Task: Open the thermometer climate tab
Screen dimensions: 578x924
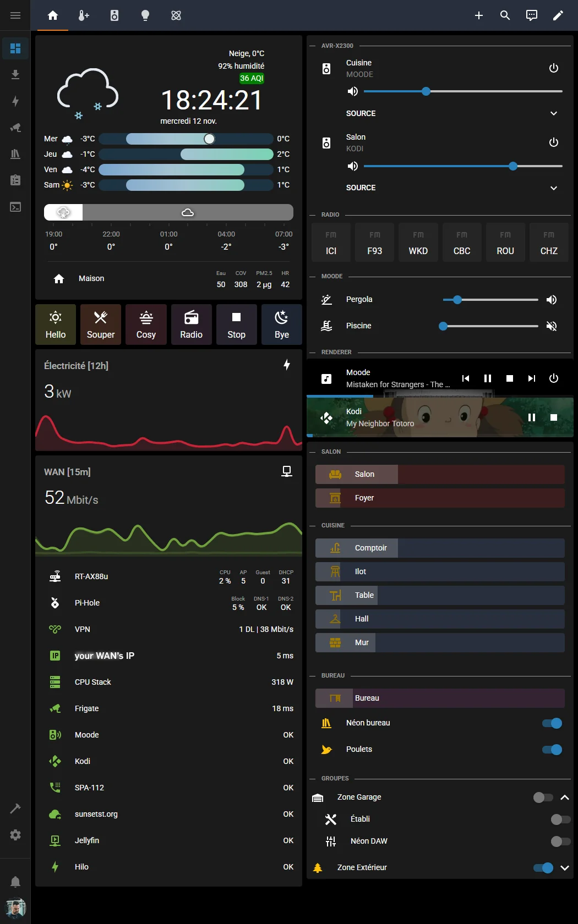Action: point(84,15)
